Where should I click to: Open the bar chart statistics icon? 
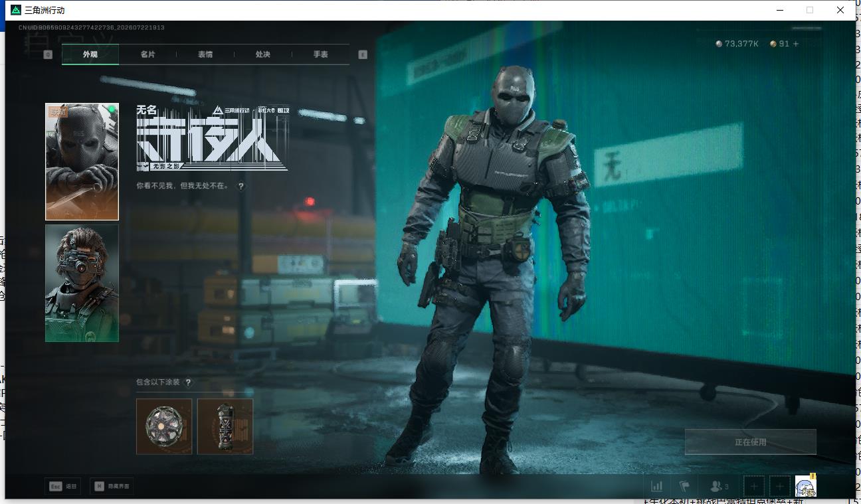click(656, 487)
